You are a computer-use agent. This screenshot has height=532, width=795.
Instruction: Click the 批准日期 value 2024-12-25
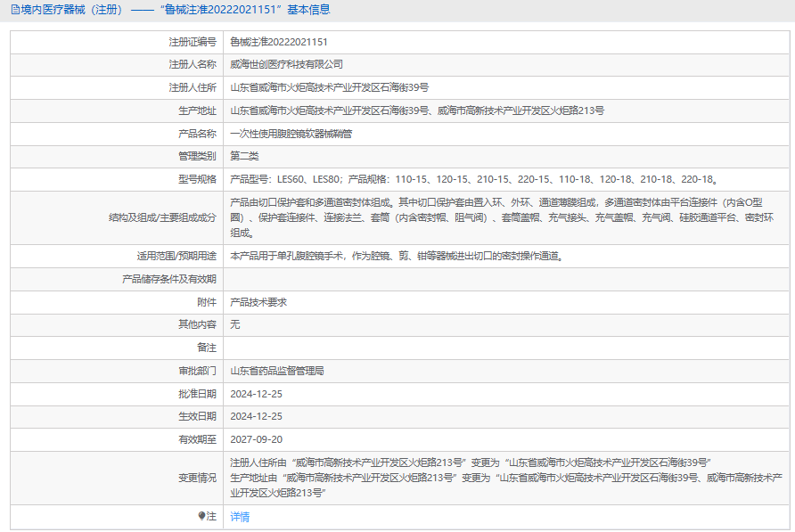[256, 394]
